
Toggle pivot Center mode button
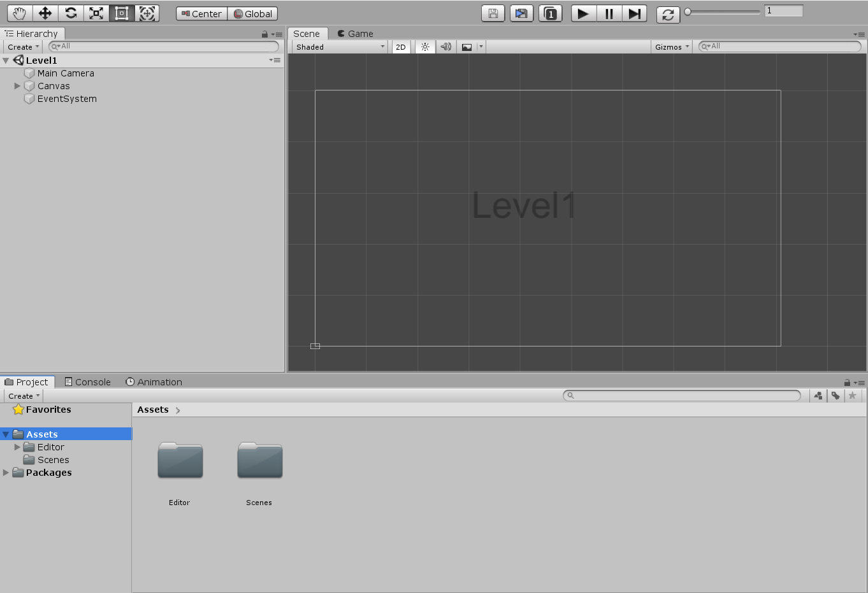tap(201, 13)
